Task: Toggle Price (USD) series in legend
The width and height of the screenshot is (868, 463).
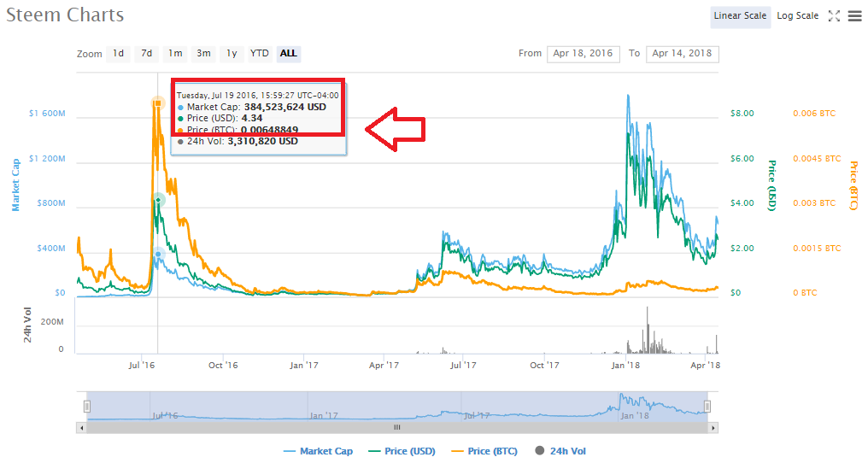Action: point(402,451)
